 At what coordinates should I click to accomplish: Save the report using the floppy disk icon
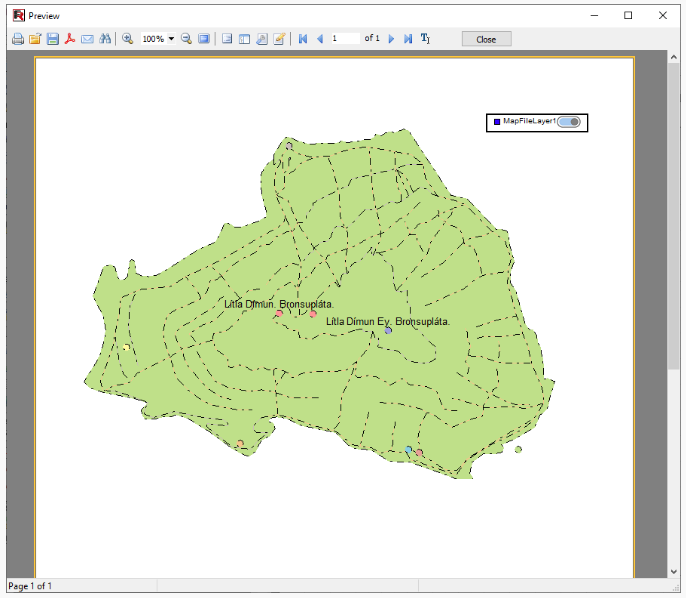pyautogui.click(x=52, y=39)
